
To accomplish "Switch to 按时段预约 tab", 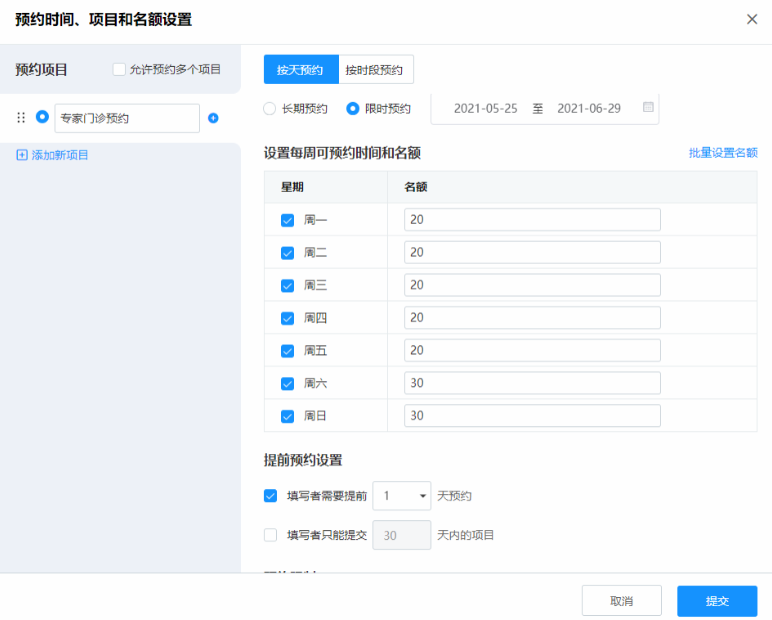I will click(375, 69).
